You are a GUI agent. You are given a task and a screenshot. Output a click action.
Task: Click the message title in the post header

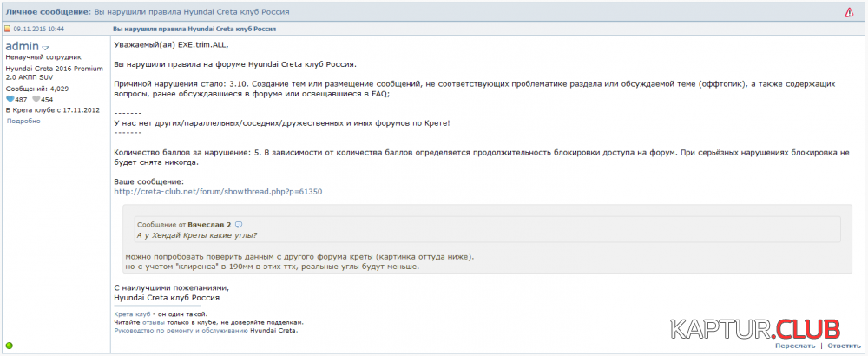tap(194, 29)
